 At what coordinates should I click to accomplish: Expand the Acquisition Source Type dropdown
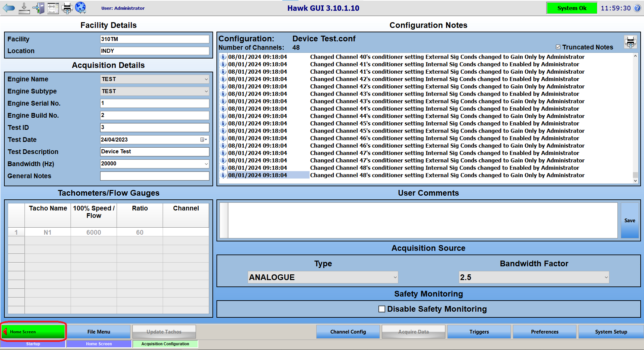tap(395, 277)
